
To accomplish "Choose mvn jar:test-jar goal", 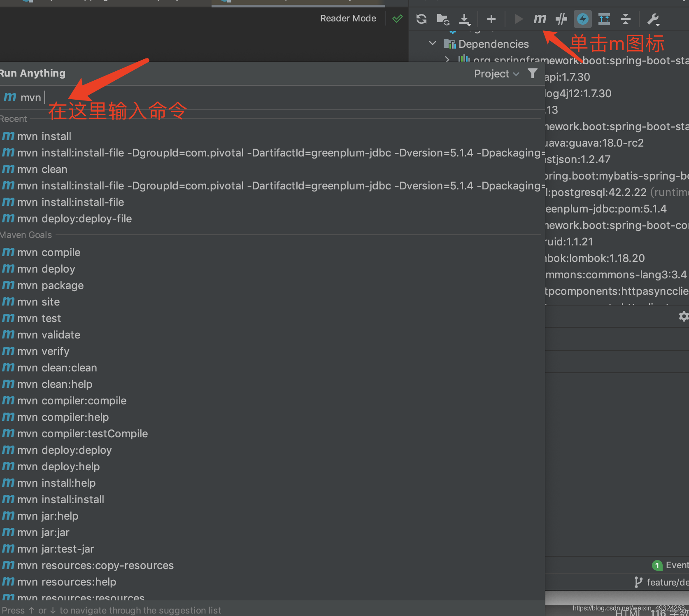I will (272, 549).
